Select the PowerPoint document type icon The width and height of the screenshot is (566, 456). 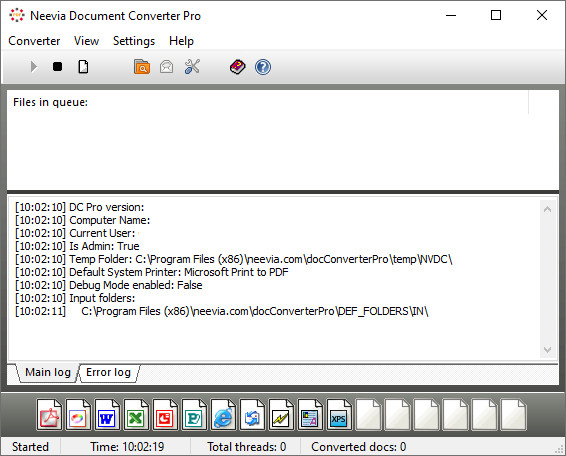coord(165,414)
